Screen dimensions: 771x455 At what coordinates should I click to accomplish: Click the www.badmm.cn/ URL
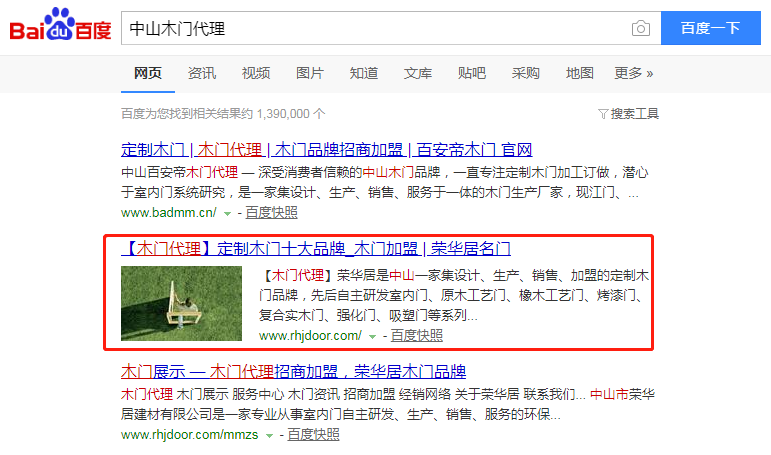coord(169,212)
